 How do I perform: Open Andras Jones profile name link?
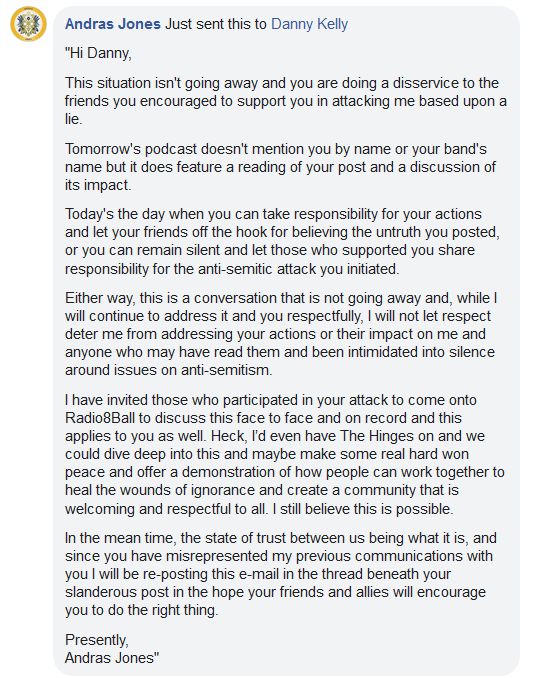point(112,24)
